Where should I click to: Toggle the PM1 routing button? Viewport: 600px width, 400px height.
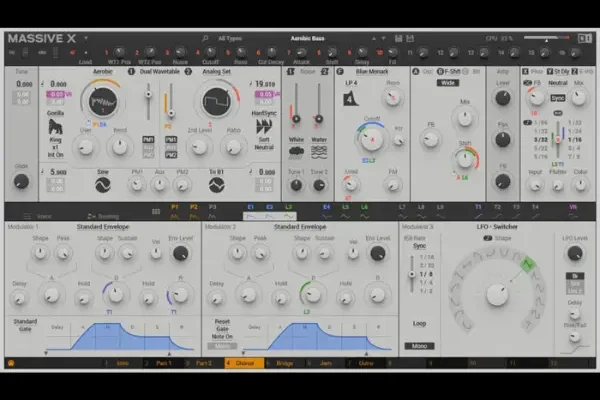tap(148, 140)
